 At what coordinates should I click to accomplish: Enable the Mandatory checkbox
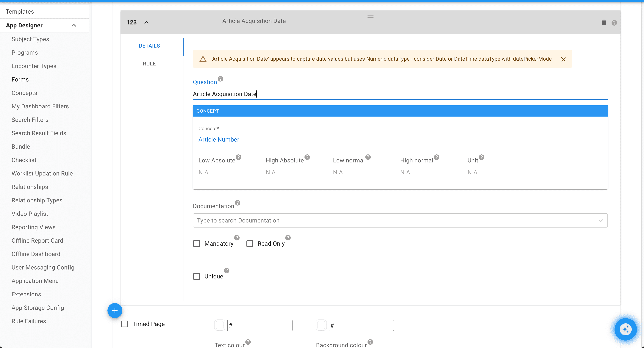[x=197, y=244]
